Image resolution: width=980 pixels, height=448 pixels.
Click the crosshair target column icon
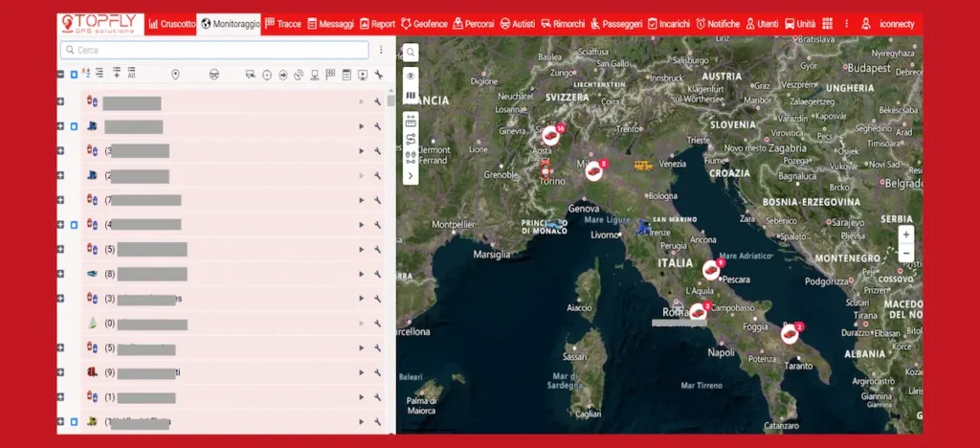coord(267,75)
